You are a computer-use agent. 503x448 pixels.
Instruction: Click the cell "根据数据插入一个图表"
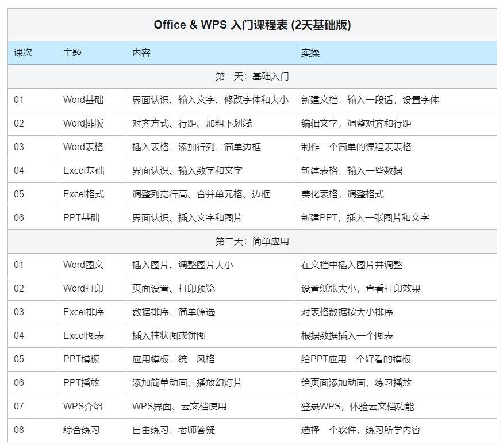(396, 336)
